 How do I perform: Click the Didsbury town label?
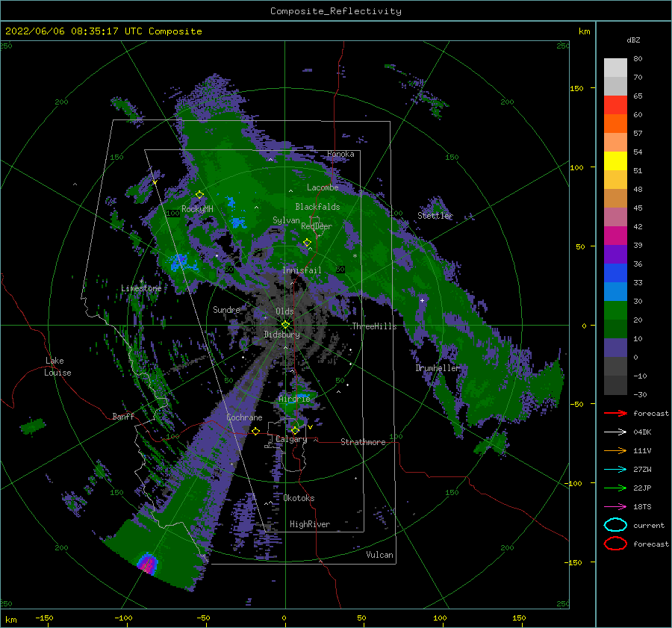(x=281, y=335)
